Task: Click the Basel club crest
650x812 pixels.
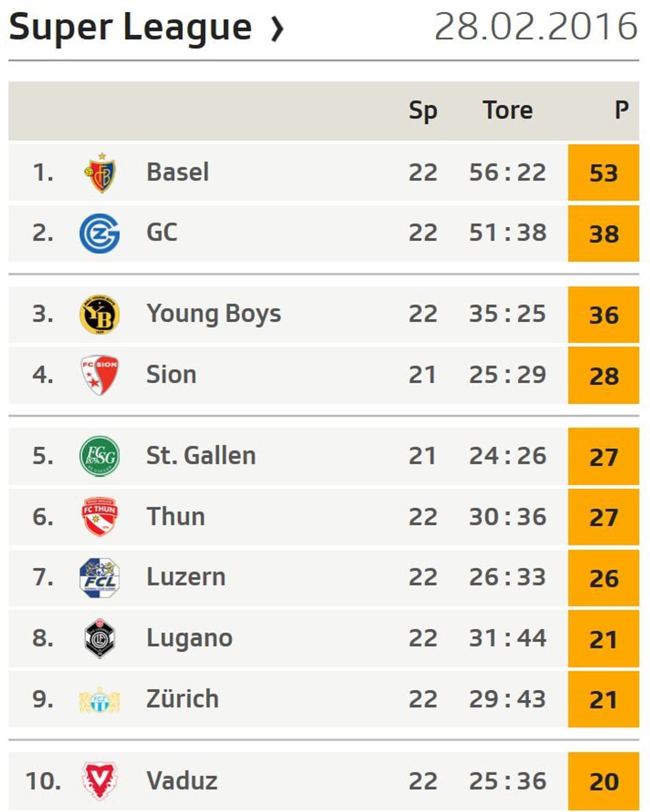Action: click(100, 173)
